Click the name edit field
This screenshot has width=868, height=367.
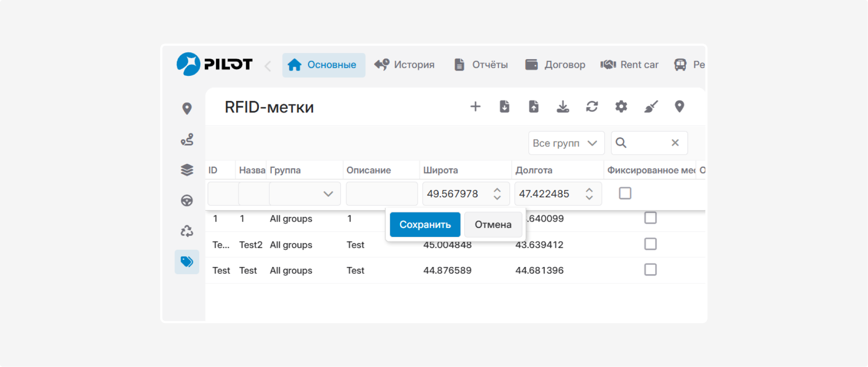(253, 194)
